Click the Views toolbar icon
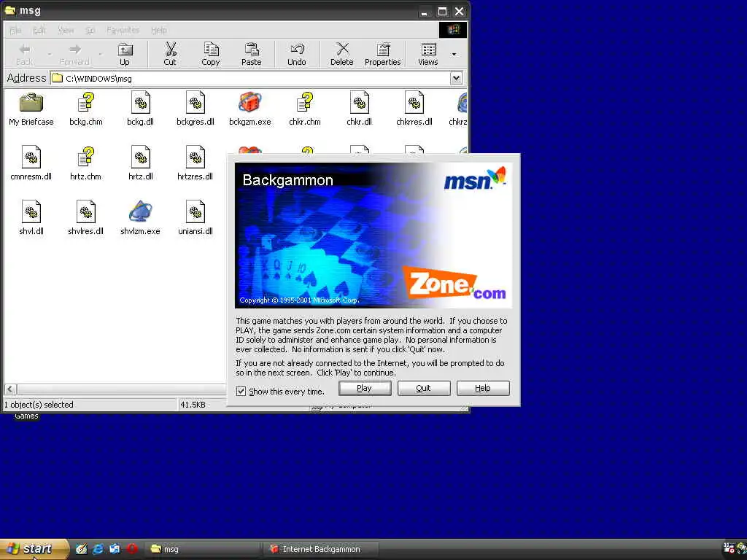Screen dimensions: 747x560 (428, 54)
